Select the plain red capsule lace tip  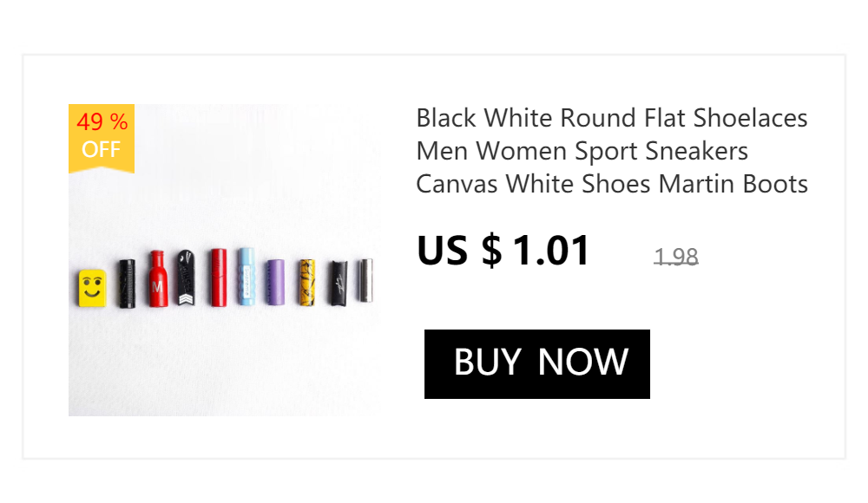point(218,278)
